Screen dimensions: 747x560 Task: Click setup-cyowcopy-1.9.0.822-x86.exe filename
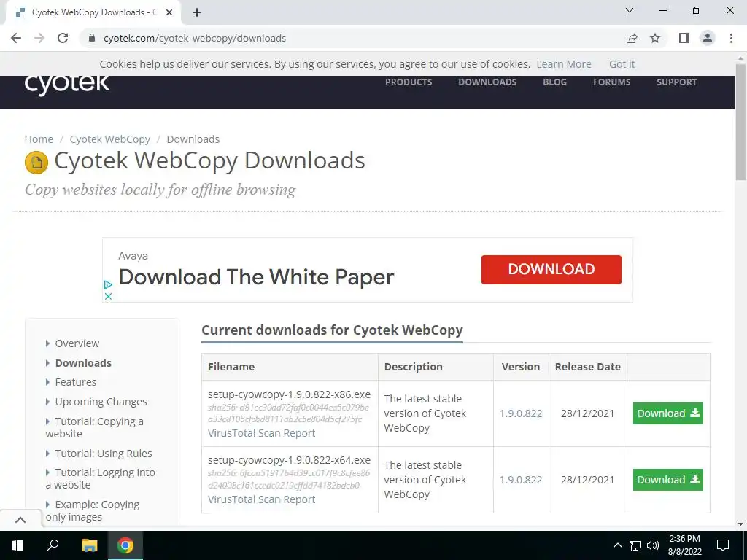(x=289, y=394)
